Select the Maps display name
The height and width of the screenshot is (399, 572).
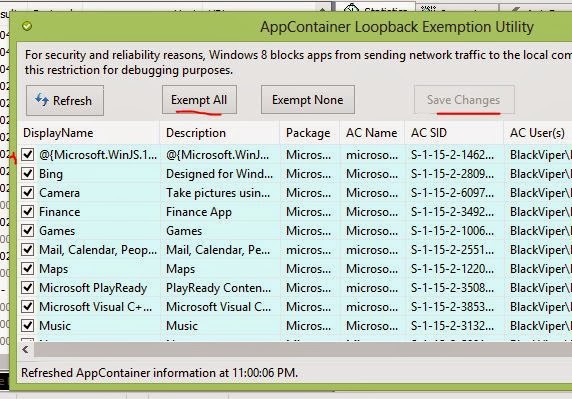tap(53, 269)
